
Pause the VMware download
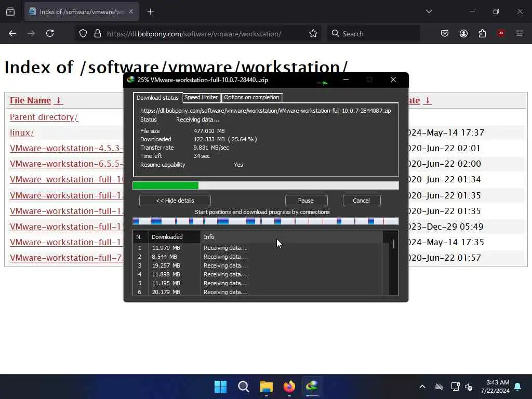[x=306, y=201]
